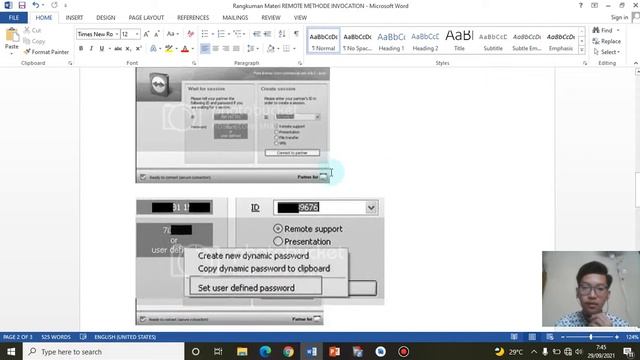640x360 pixels.
Task: Apply yellow text highlight color
Action: pos(169,49)
